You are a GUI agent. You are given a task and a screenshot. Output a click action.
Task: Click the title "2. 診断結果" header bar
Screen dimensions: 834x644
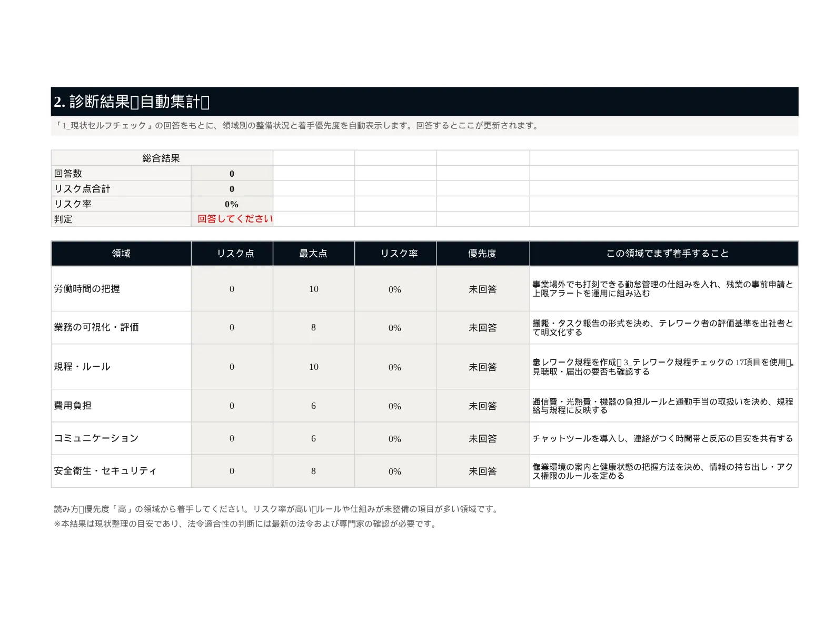(424, 102)
